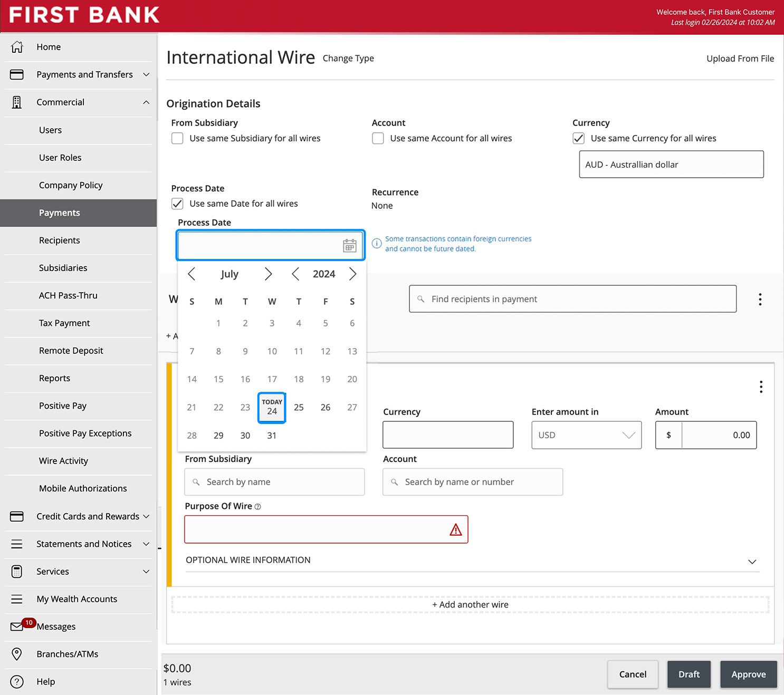Click the warning icon in Purpose Of Wire field
The width and height of the screenshot is (784, 695).
(456, 530)
